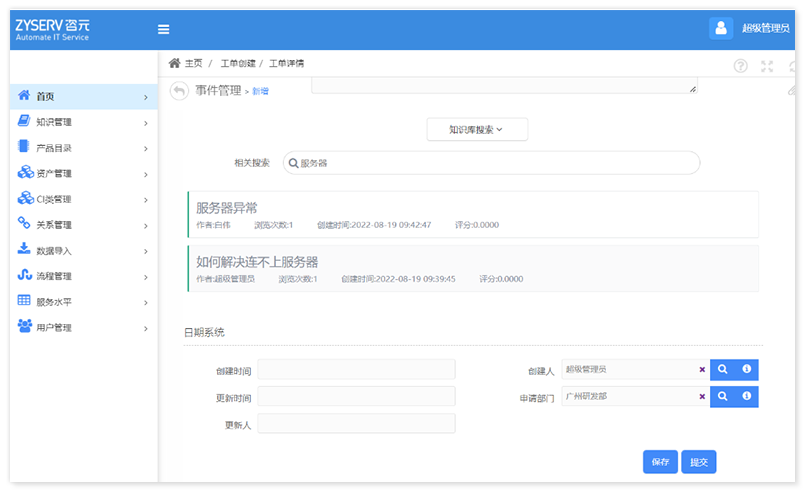Viewport: 808px width, 495px height.
Task: Click the 更新人 input field
Action: (357, 423)
